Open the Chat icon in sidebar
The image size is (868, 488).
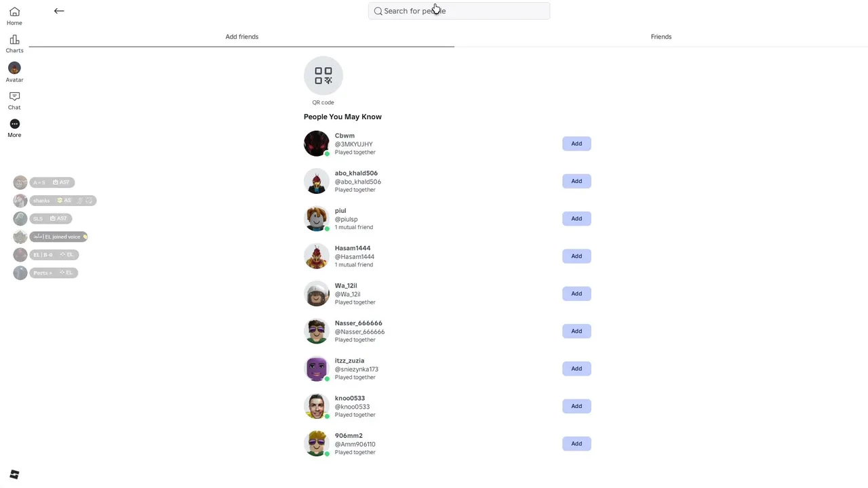[14, 96]
